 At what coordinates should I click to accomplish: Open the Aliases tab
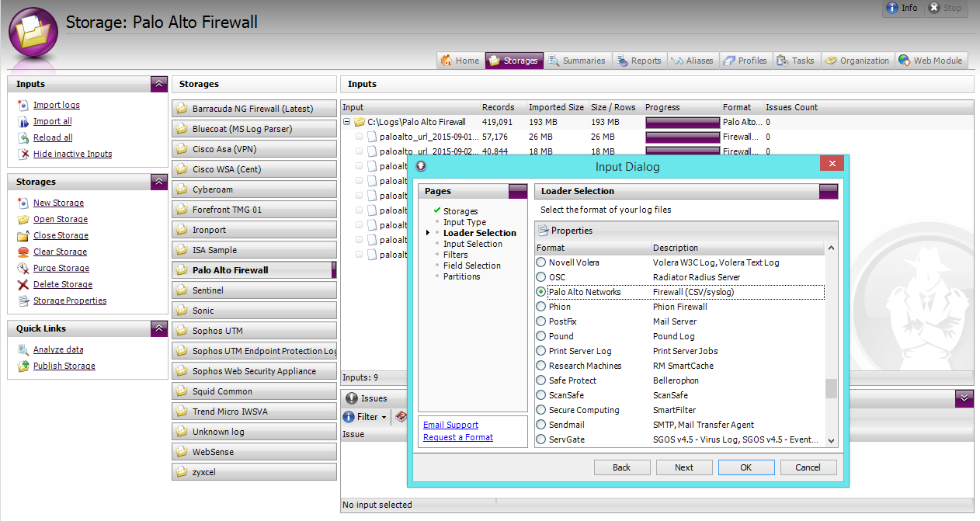[x=692, y=61]
